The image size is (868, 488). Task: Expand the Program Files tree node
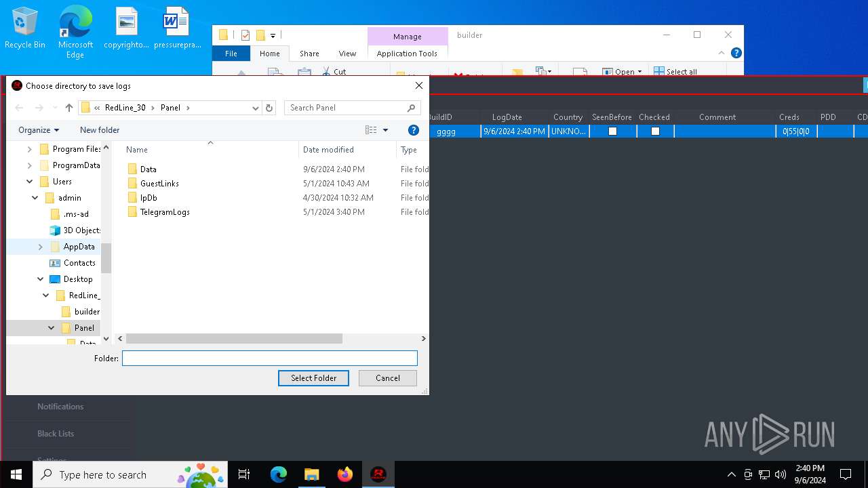pos(29,149)
